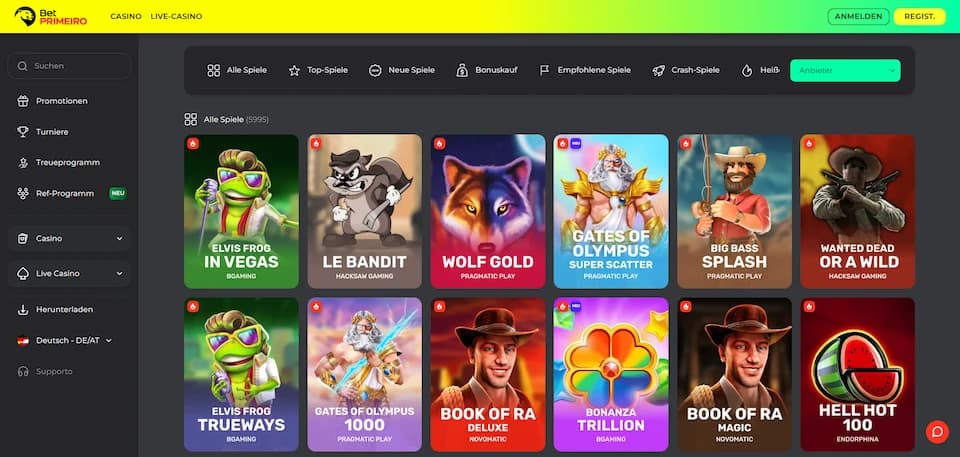Select the Neue Spiele filter tab
This screenshot has height=457, width=960.
coord(402,70)
